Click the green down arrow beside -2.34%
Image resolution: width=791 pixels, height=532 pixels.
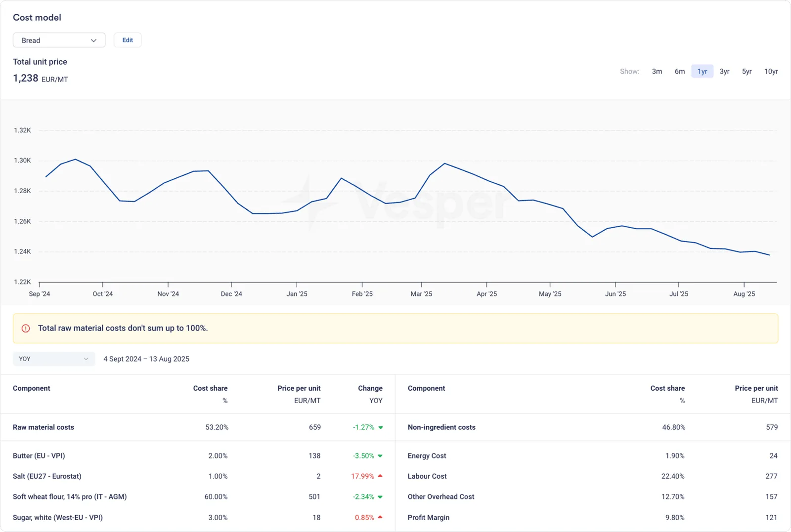coord(380,497)
